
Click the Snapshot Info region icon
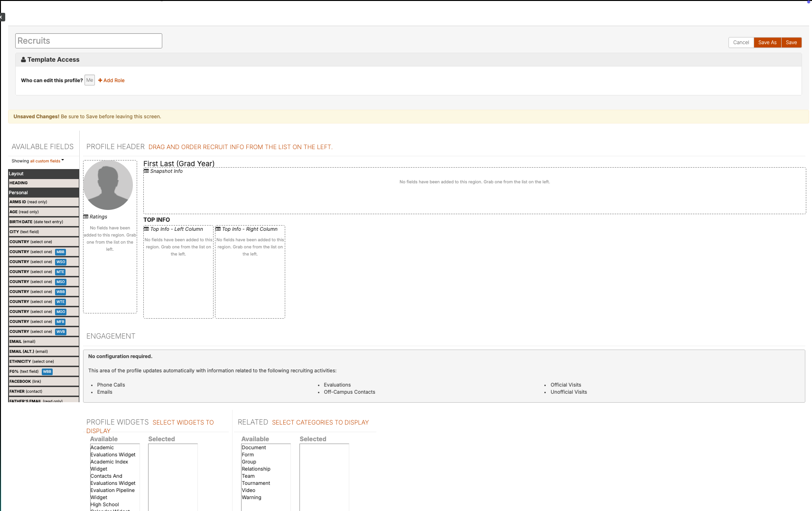[x=146, y=171]
